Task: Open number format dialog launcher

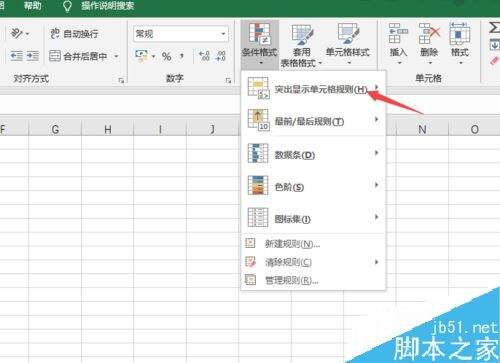Action: (x=228, y=80)
